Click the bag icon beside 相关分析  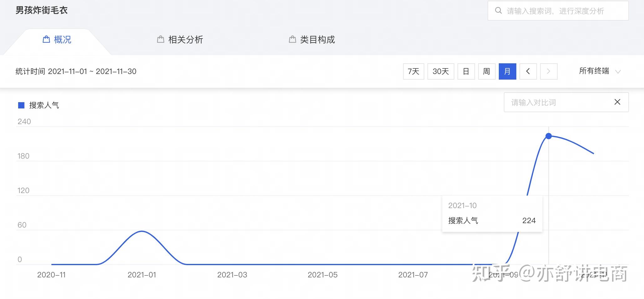coord(161,39)
